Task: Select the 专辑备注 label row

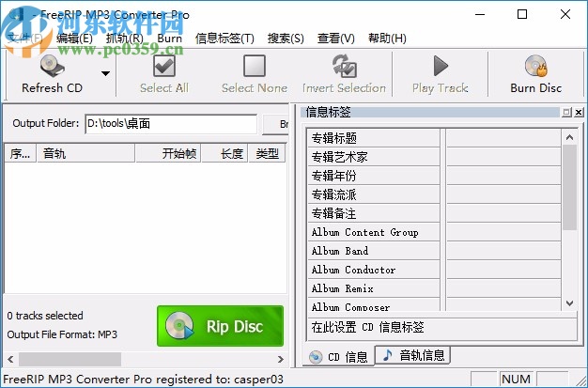Action: (x=374, y=213)
